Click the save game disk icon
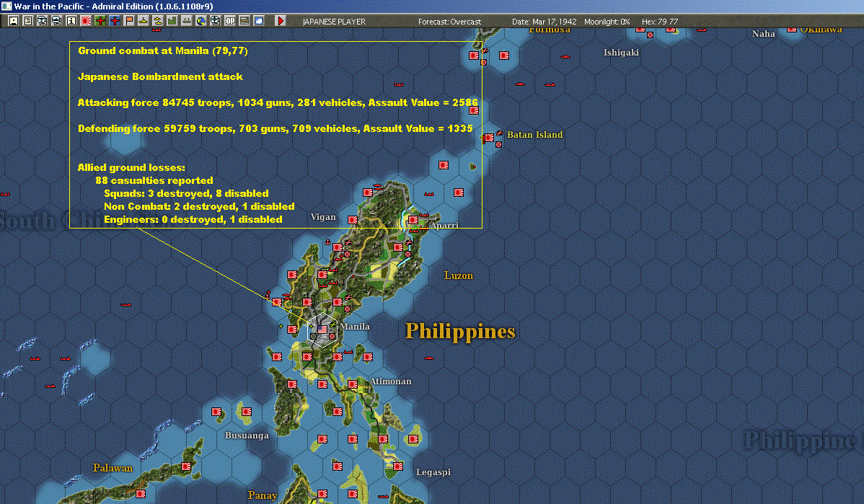 pos(14,21)
